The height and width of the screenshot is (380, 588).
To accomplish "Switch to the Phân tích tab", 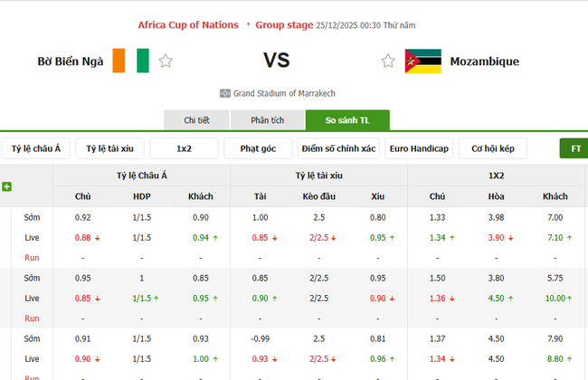I will pyautogui.click(x=267, y=120).
